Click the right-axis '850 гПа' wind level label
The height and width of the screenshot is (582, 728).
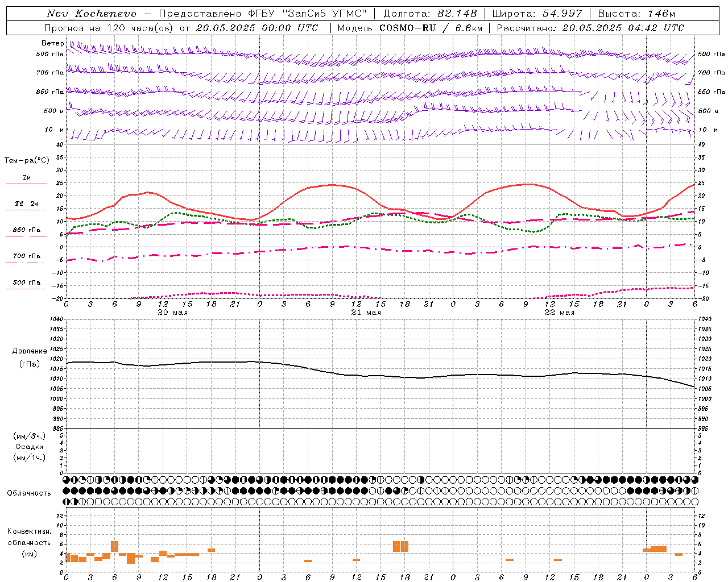(712, 92)
